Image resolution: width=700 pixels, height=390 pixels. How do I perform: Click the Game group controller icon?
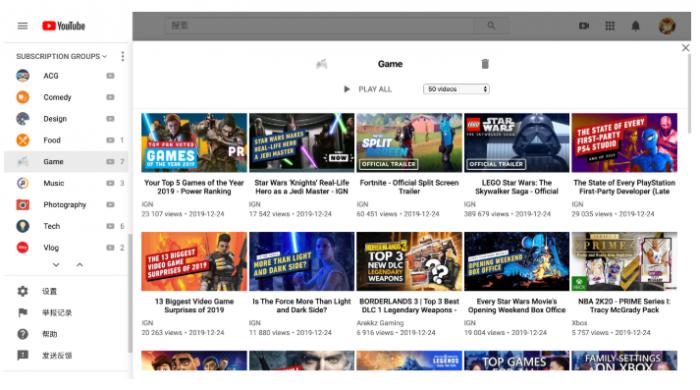321,64
